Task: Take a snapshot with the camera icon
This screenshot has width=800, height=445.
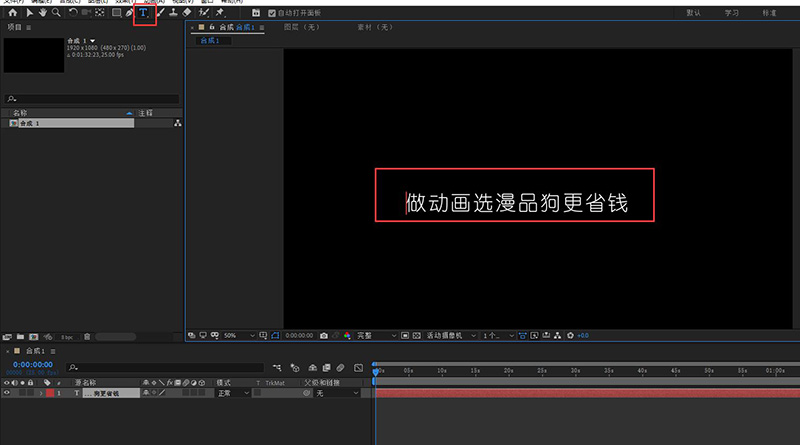Action: (324, 335)
